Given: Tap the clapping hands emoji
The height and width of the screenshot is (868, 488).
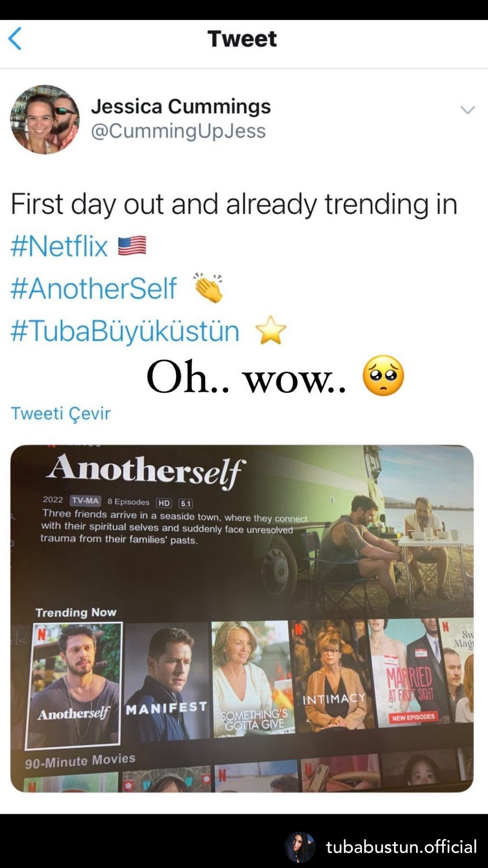Looking at the screenshot, I should 208,288.
